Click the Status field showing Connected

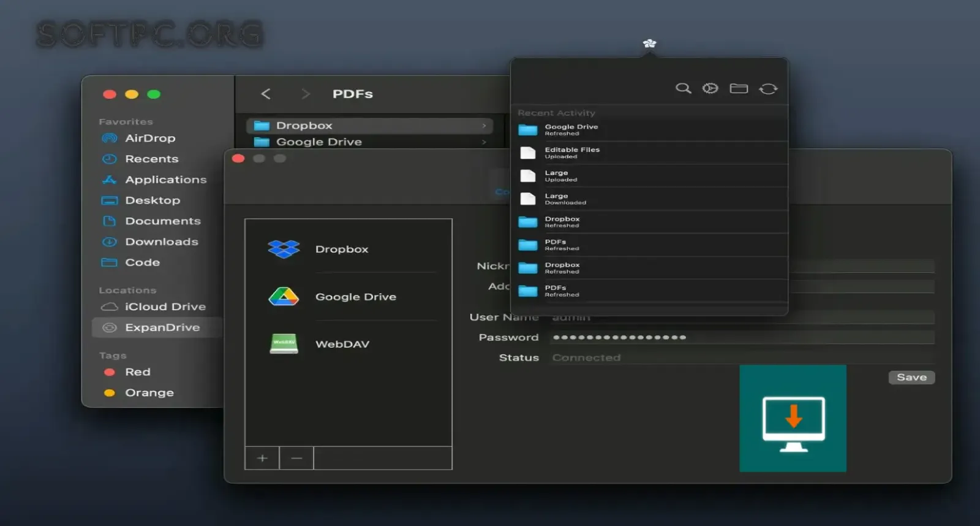tap(742, 357)
